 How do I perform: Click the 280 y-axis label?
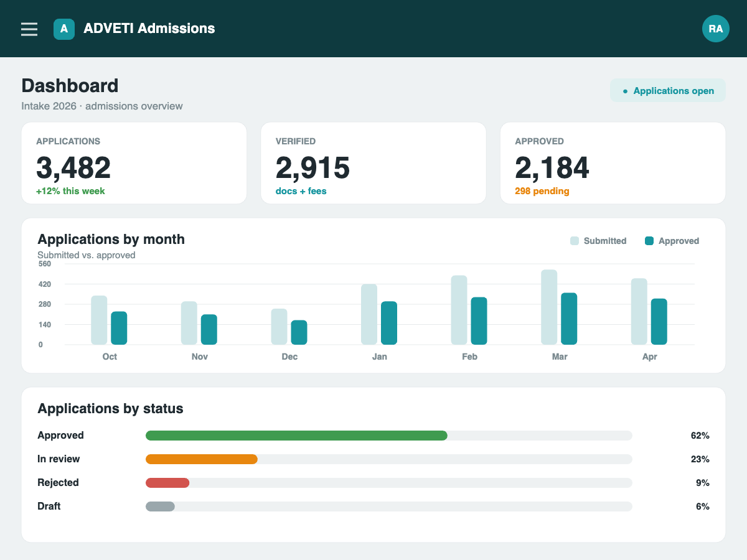(45, 304)
